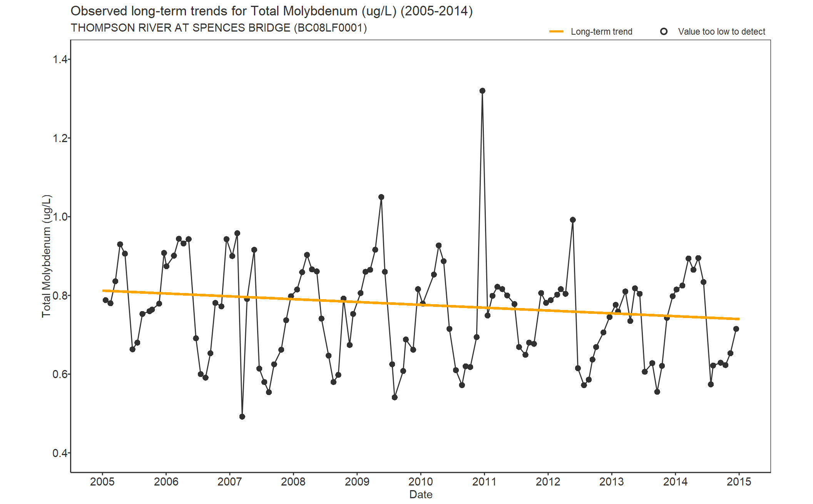Click the first data point at 2005

105,300
